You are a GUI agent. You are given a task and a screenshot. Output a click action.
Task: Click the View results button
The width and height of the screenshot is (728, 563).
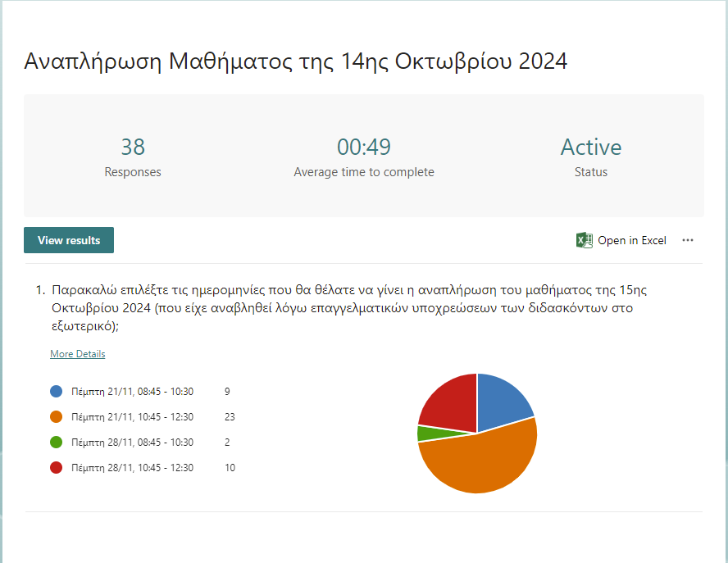pyautogui.click(x=69, y=240)
